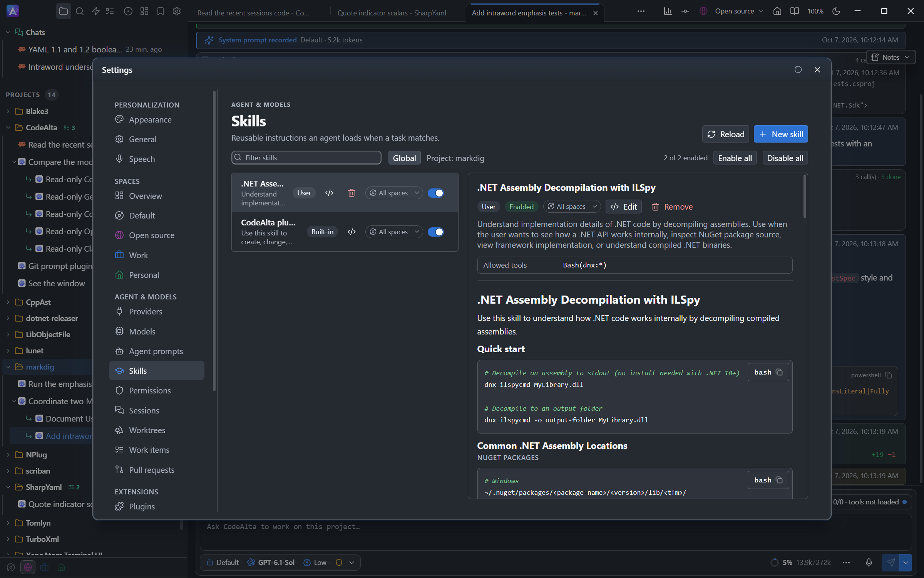
Task: Open All spaces dropdown for .NET Asse... row
Action: click(x=394, y=193)
